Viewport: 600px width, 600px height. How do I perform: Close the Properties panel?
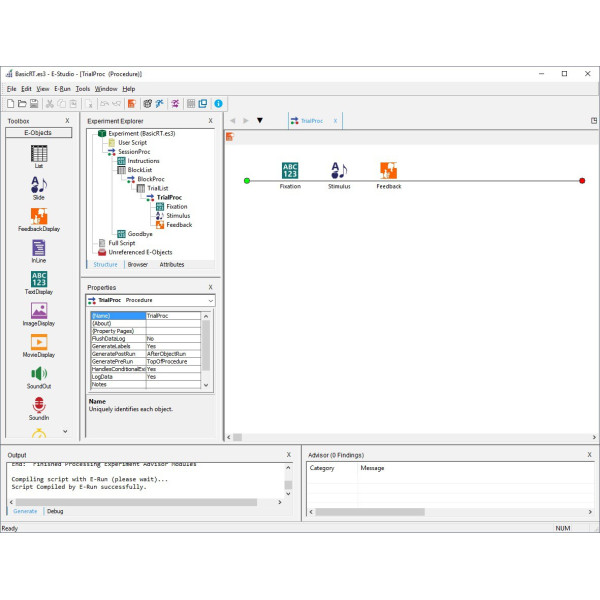(x=210, y=287)
